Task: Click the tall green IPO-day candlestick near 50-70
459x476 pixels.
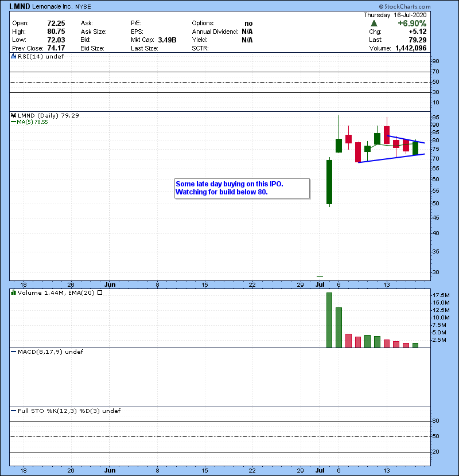Action: click(x=329, y=182)
